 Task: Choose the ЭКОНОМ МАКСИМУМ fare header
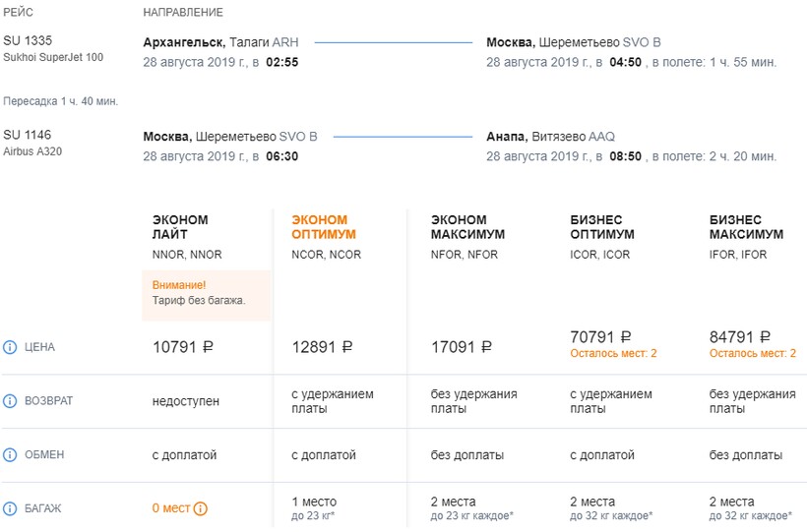(x=467, y=227)
